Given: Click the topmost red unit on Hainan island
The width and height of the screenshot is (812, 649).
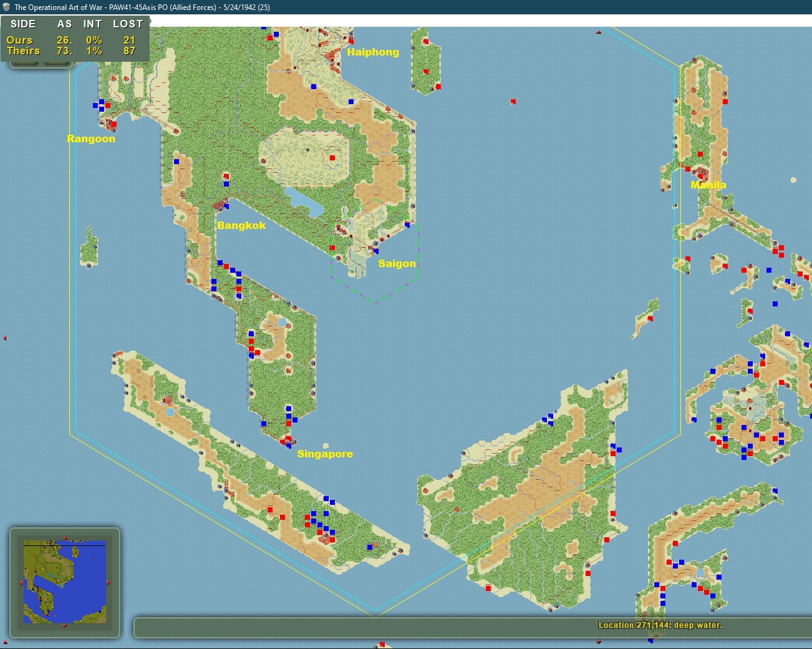Looking at the screenshot, I should pyautogui.click(x=426, y=42).
